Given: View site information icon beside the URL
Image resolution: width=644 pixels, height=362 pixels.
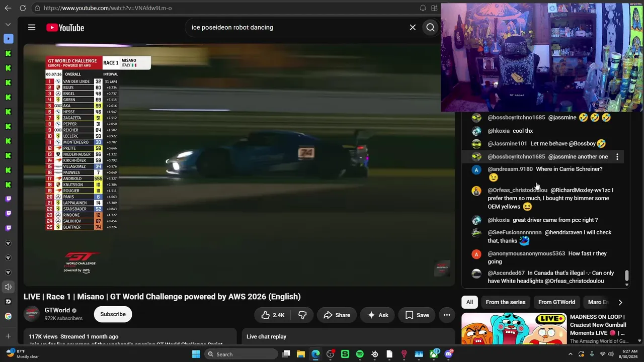Looking at the screenshot, I should 37,8.
